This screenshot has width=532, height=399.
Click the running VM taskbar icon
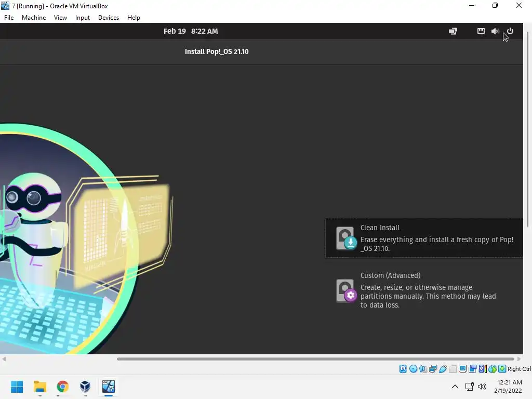109,387
